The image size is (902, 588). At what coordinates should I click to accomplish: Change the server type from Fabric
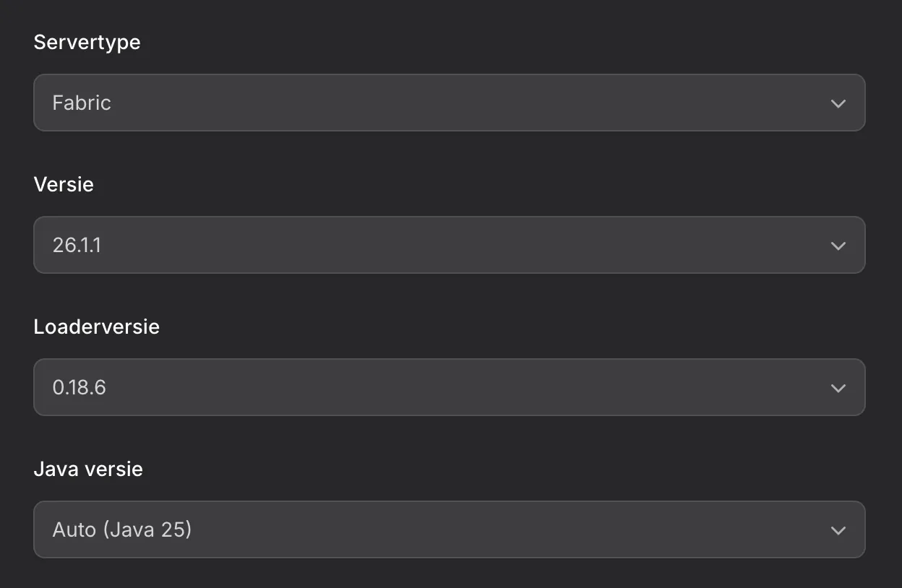pos(449,103)
